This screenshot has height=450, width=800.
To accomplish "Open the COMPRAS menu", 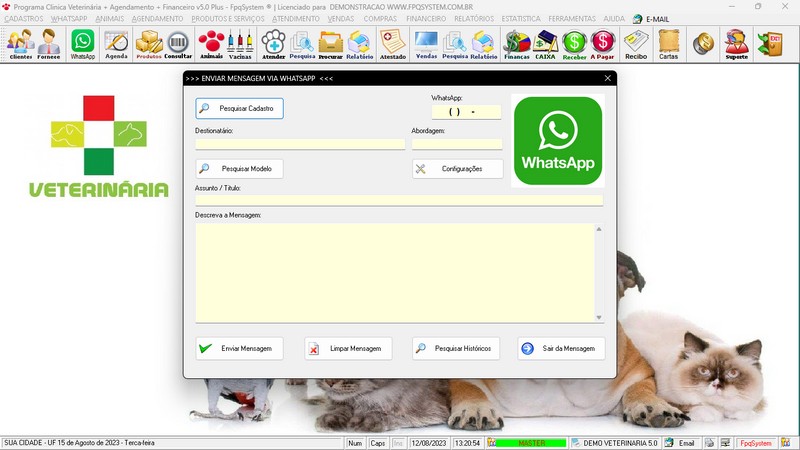I will (x=380, y=18).
